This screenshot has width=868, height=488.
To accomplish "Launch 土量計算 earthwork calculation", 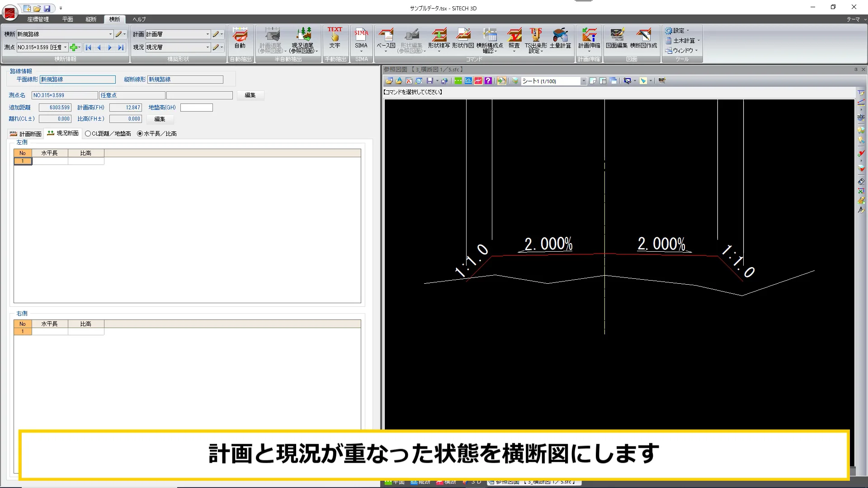I will click(560, 38).
